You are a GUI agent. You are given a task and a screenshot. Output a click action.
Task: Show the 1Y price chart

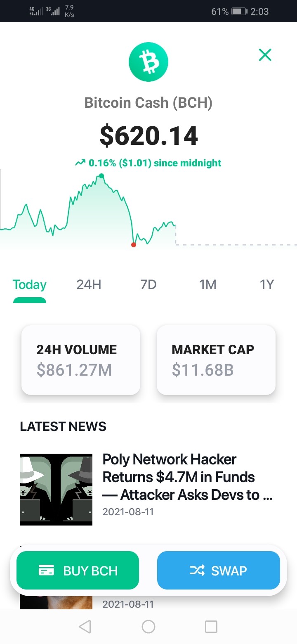267,284
